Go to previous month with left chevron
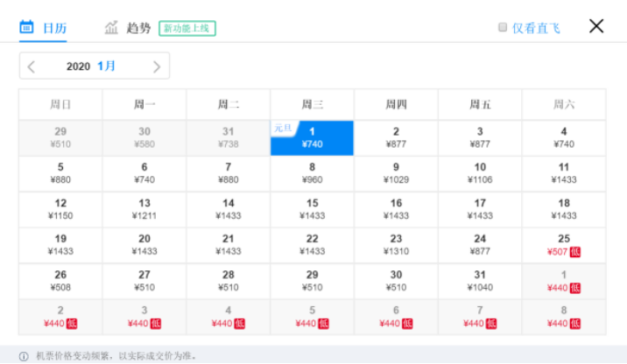The width and height of the screenshot is (627, 364). [x=32, y=66]
